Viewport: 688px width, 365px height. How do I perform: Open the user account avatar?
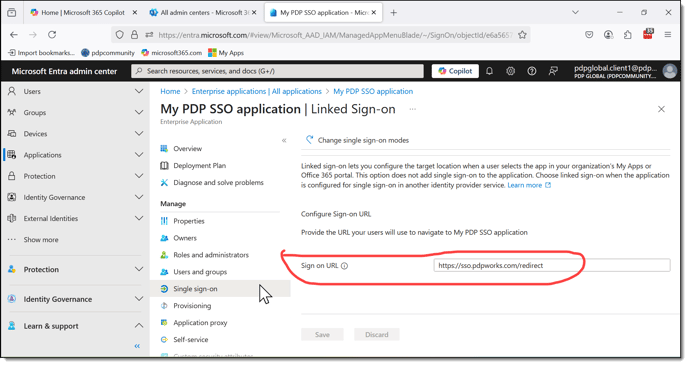[670, 71]
